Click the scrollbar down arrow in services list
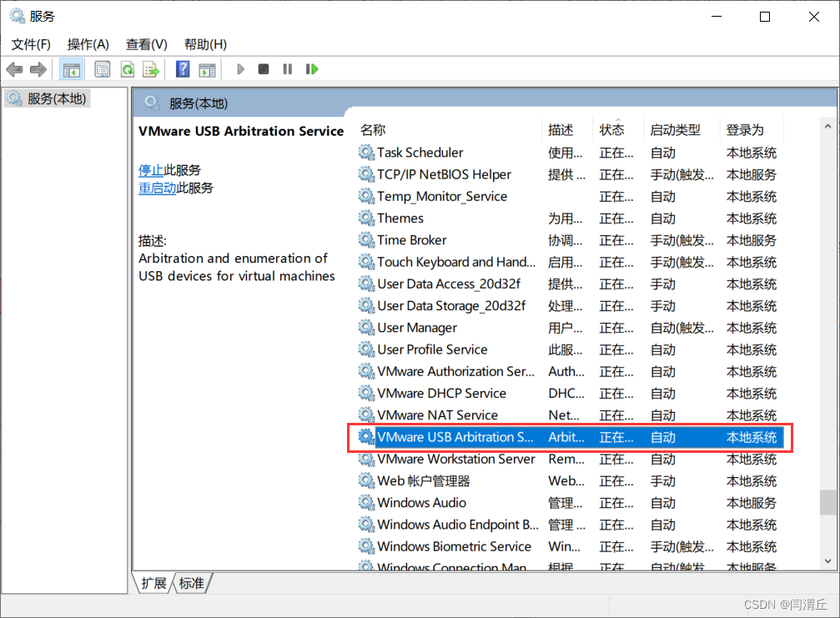This screenshot has width=840, height=618. (827, 561)
